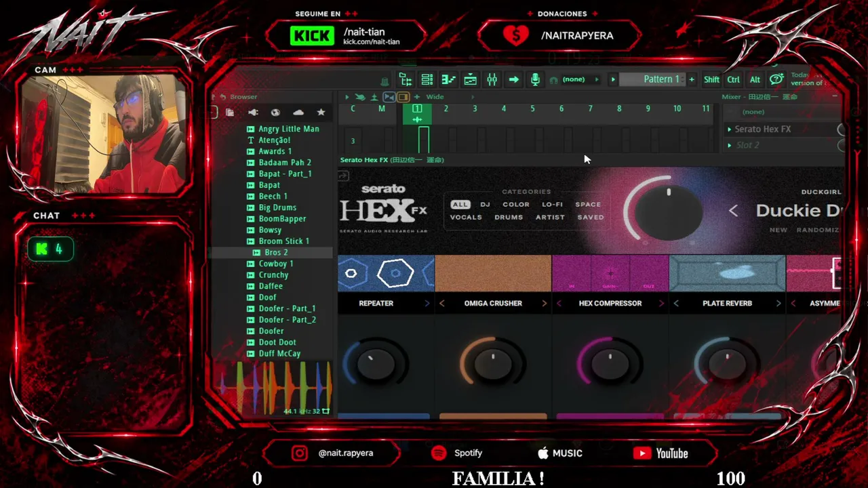Open the Slot 2 menu arrow
The image size is (868, 488).
tap(730, 145)
